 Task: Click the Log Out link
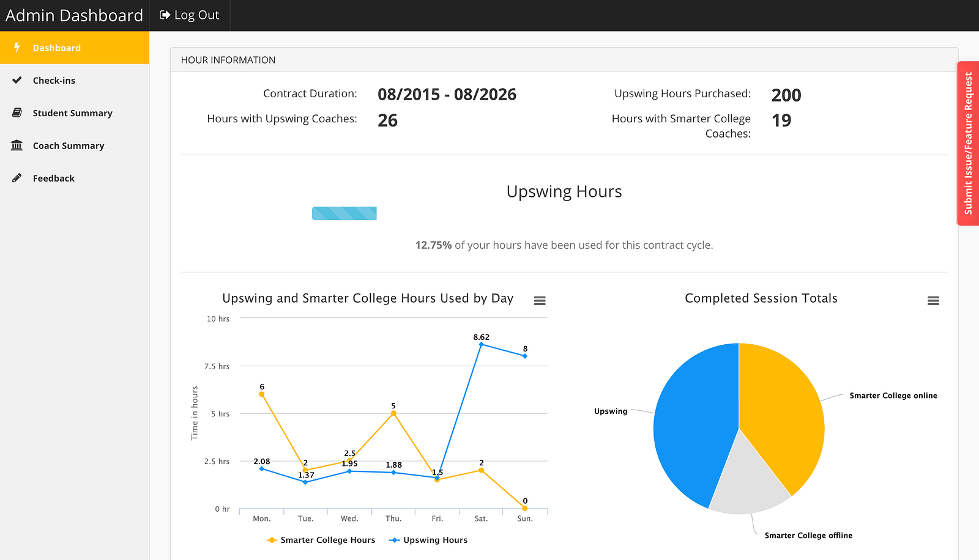pyautogui.click(x=190, y=15)
